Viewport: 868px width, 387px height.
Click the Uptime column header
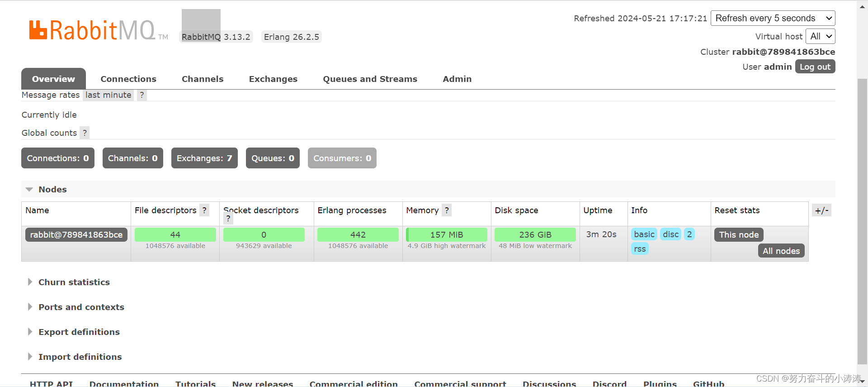pos(598,210)
